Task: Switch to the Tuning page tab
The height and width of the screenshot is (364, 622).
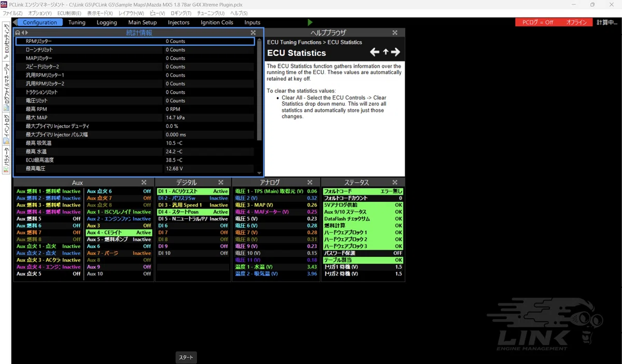Action: [x=77, y=22]
